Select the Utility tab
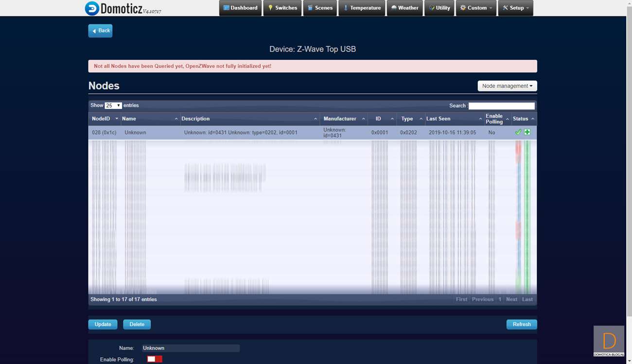The image size is (632, 364). [x=439, y=8]
